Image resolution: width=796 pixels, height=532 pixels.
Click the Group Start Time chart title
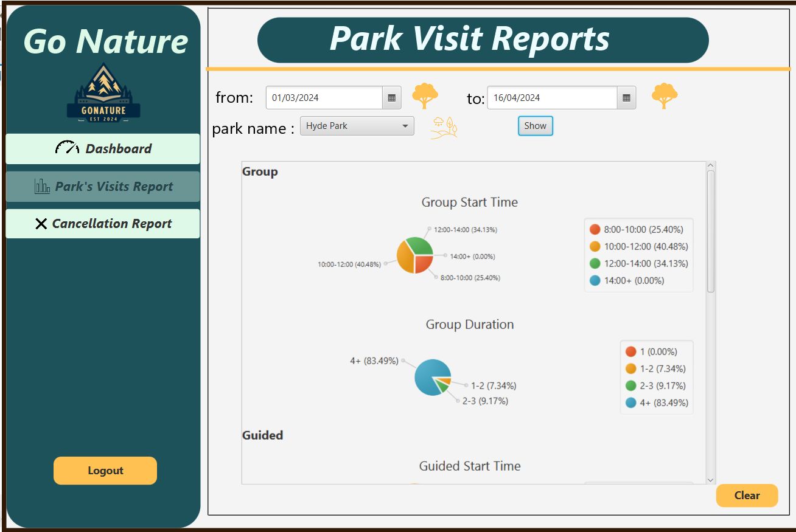point(470,202)
